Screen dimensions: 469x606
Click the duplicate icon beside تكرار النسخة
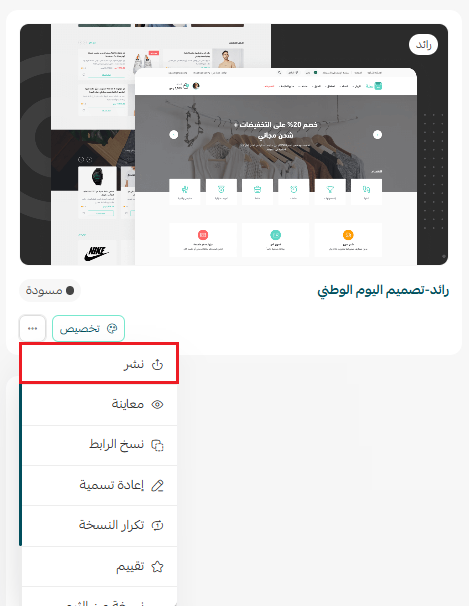[157, 525]
